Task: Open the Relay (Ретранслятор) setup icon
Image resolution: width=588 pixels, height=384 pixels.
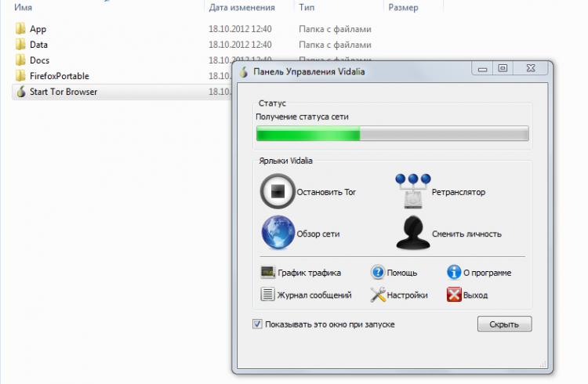Action: click(x=412, y=191)
